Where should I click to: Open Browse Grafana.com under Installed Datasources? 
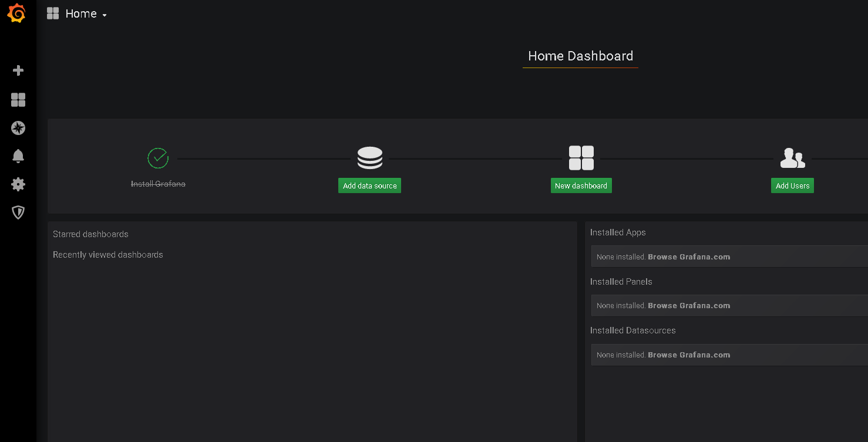pyautogui.click(x=689, y=355)
